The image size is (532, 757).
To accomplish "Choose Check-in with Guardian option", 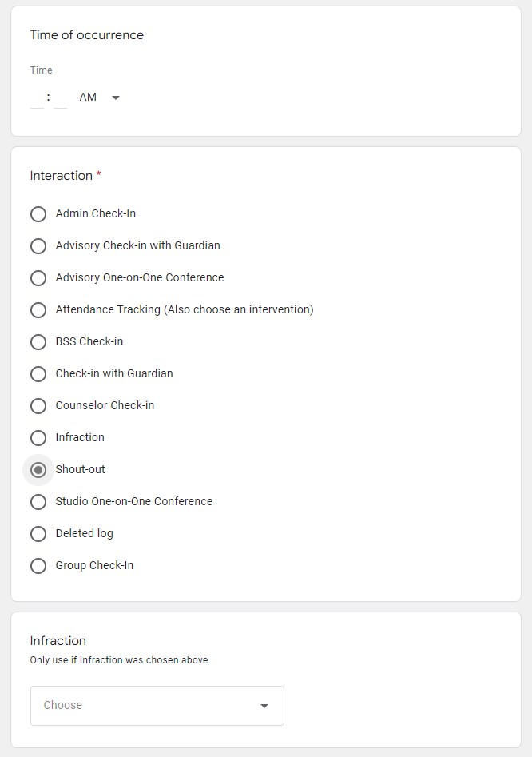I will (38, 374).
